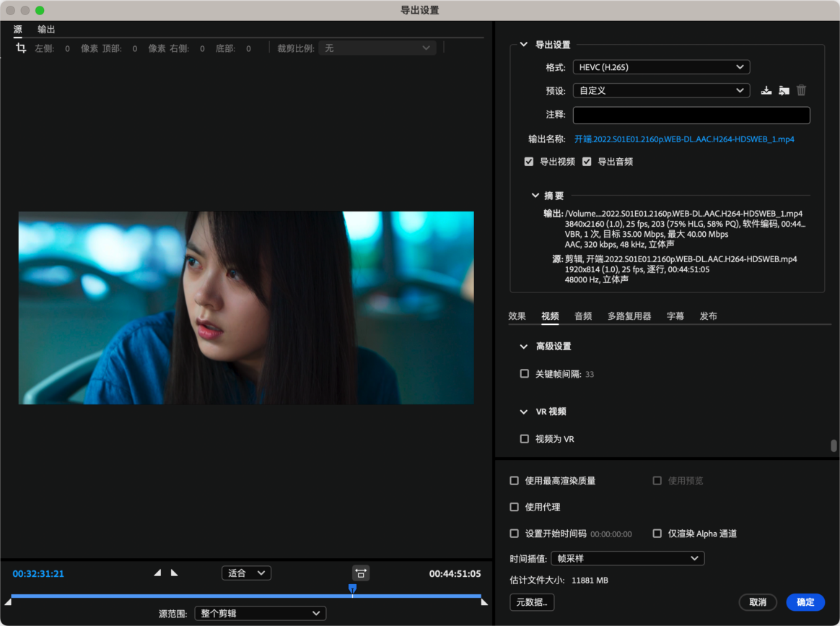Screen dimensions: 840x626
Task: Click the 估计文件大小 11881 MB text
Action: tap(559, 581)
